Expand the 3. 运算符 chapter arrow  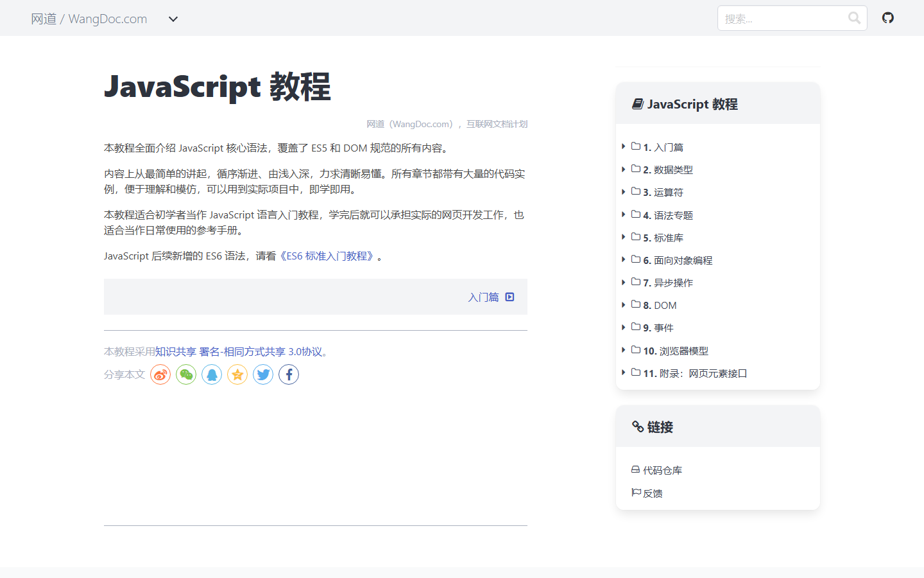pyautogui.click(x=624, y=192)
